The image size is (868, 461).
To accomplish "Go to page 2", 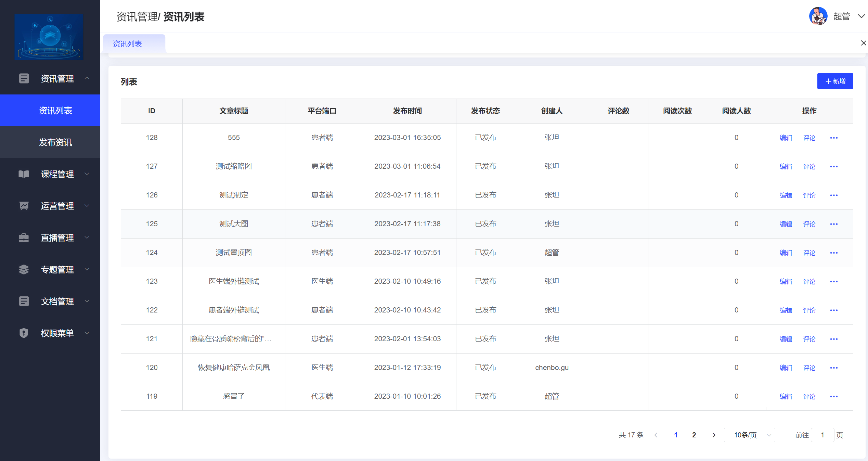I will (694, 435).
